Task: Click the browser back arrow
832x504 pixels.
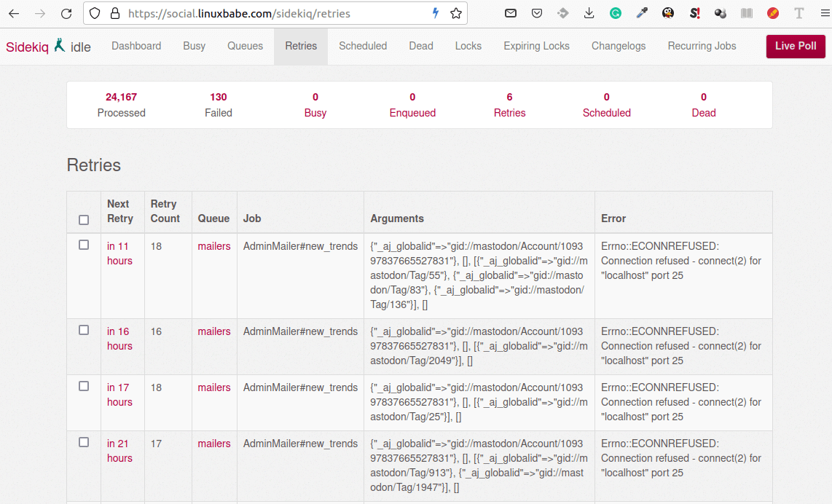Action: (x=14, y=13)
